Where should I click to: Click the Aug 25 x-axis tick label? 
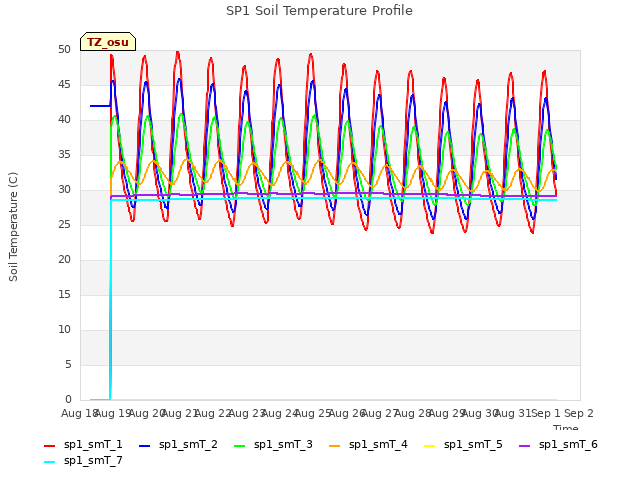(313, 413)
